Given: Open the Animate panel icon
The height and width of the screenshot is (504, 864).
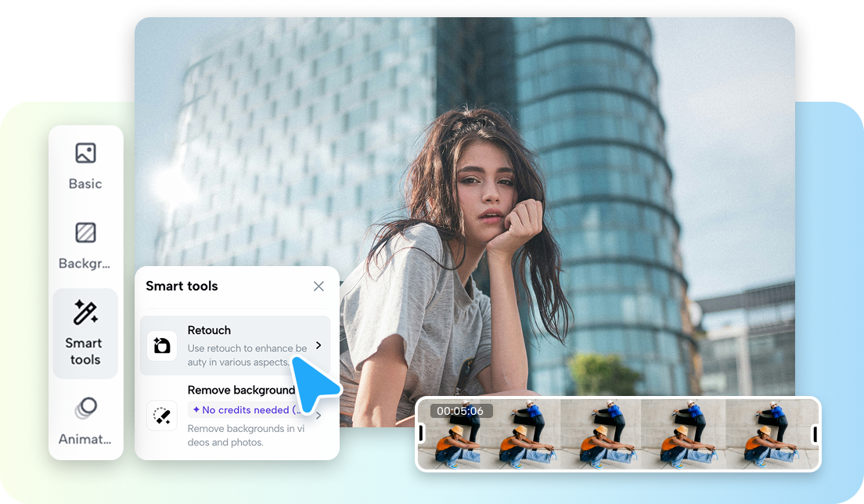Looking at the screenshot, I should 85,408.
